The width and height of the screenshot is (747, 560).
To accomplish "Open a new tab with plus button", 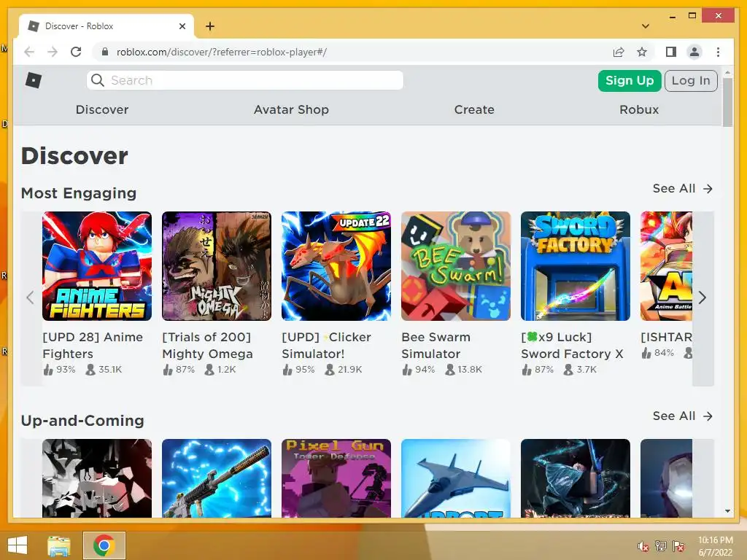I will pyautogui.click(x=210, y=26).
